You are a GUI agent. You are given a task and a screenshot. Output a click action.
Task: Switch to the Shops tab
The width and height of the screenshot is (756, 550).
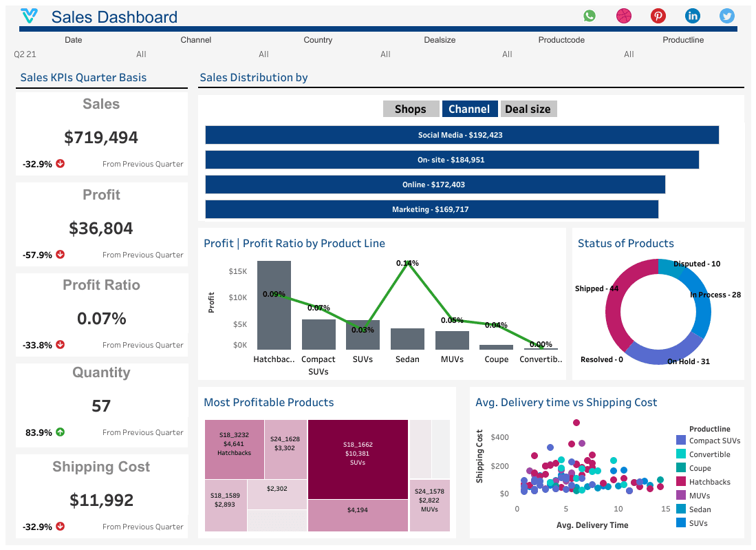(x=411, y=108)
